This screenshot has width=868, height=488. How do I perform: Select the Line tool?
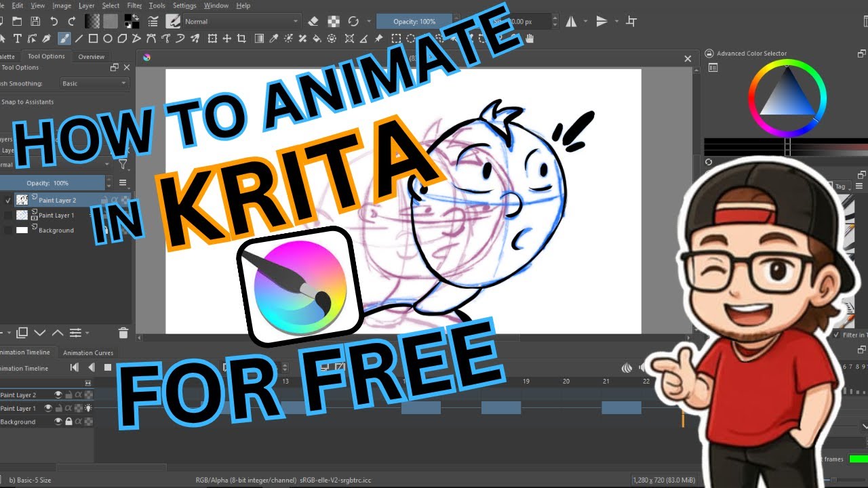pos(79,39)
